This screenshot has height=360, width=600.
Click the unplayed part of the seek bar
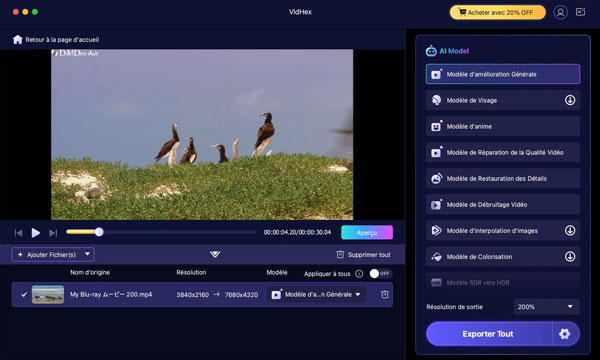pos(180,232)
